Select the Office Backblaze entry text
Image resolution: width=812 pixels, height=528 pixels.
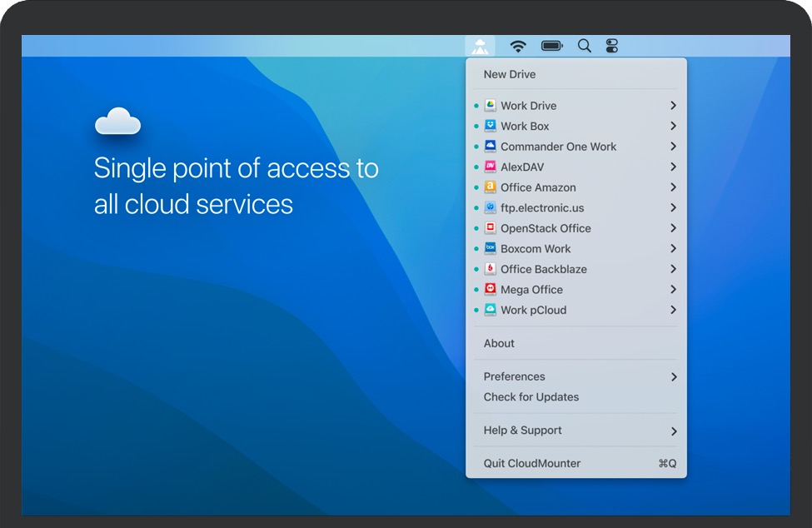coord(544,269)
